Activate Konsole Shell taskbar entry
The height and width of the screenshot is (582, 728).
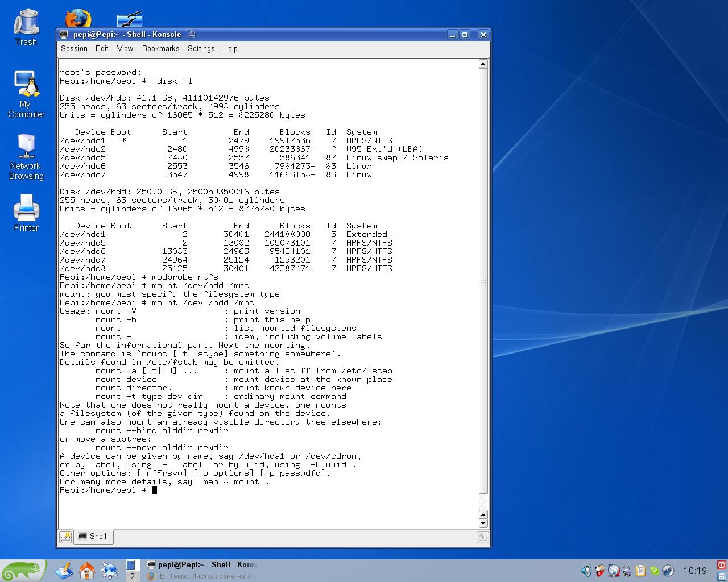pyautogui.click(x=202, y=565)
